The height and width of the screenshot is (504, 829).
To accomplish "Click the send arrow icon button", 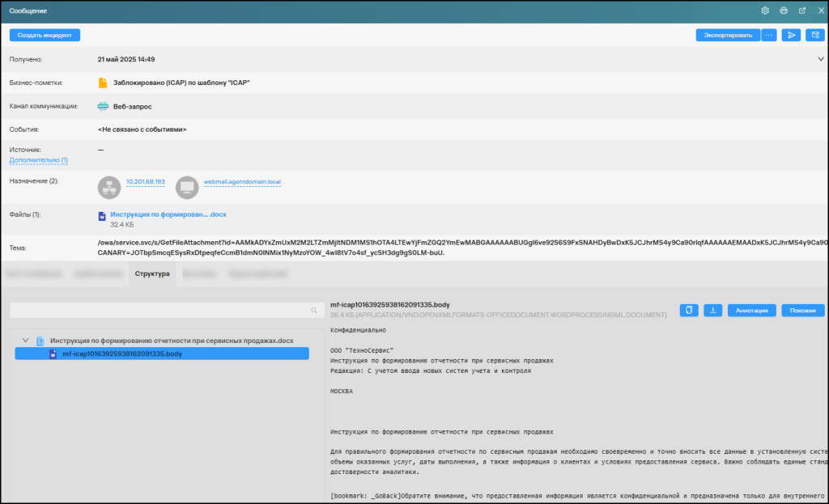I will [x=792, y=35].
